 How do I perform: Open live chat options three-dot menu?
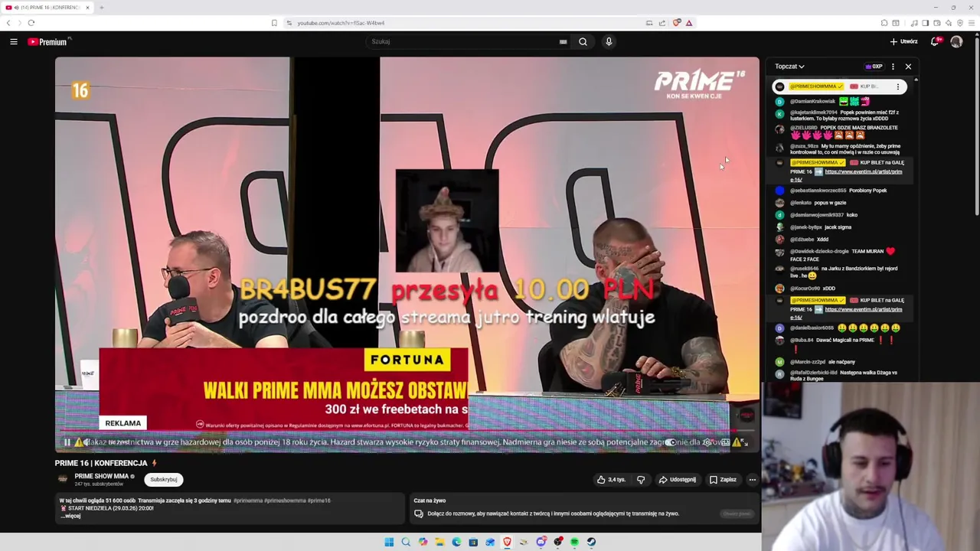click(x=893, y=67)
